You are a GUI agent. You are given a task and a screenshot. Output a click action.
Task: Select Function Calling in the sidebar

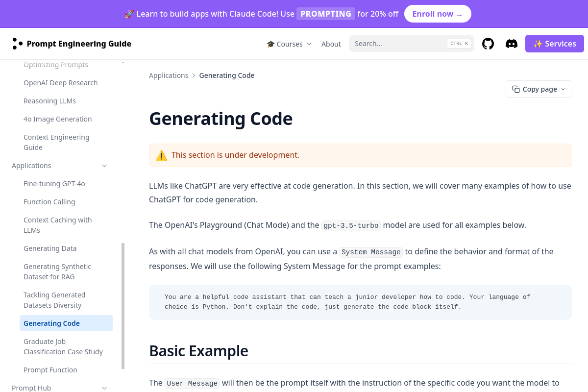coord(49,202)
